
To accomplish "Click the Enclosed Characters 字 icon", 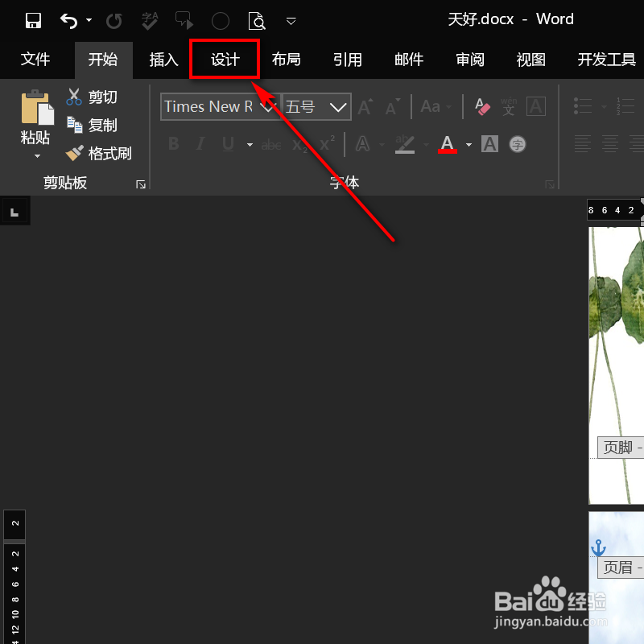I will 517,144.
